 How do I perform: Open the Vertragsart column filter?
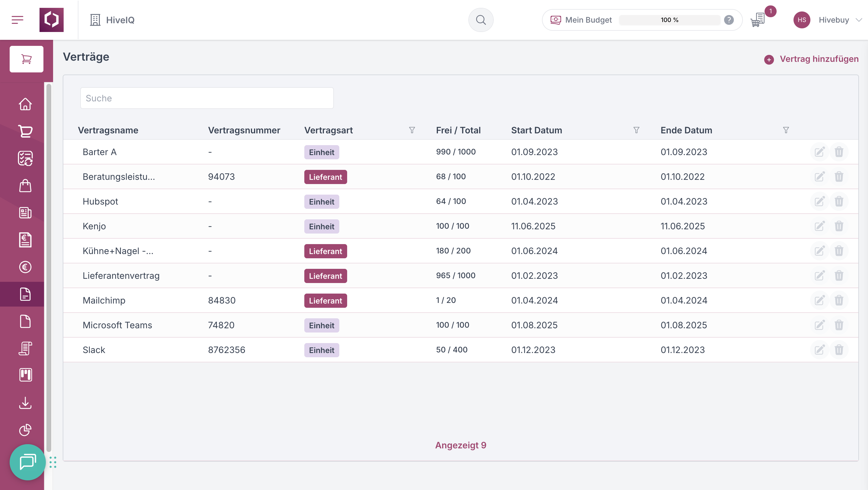point(412,130)
